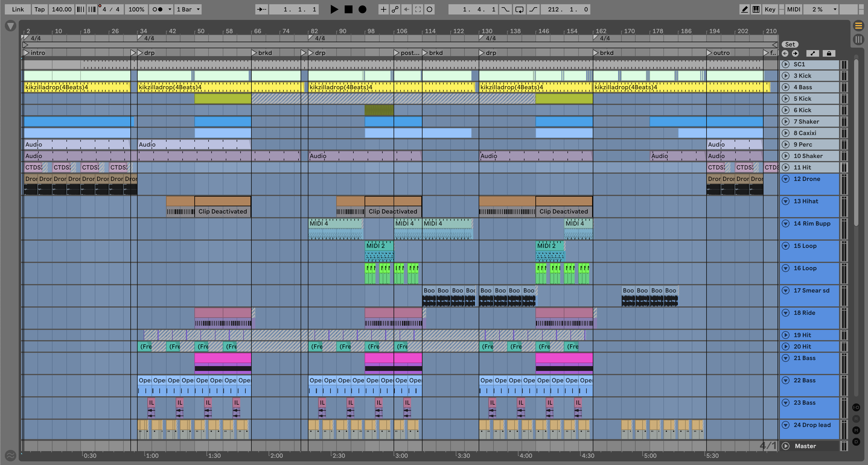Toggle the metronome switch

point(157,9)
